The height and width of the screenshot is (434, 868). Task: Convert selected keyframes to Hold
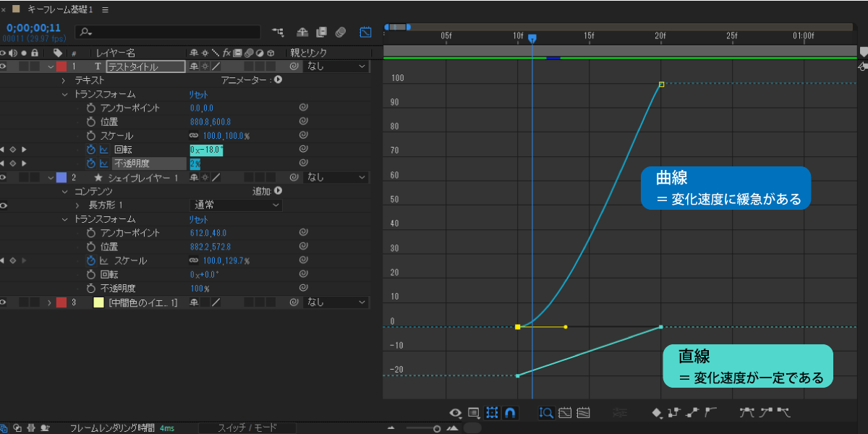pos(675,413)
